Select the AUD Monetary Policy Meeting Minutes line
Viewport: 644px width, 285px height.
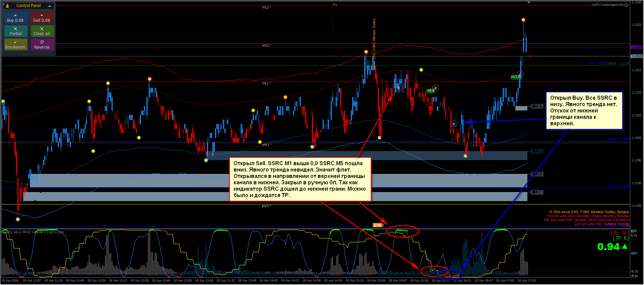point(588,216)
